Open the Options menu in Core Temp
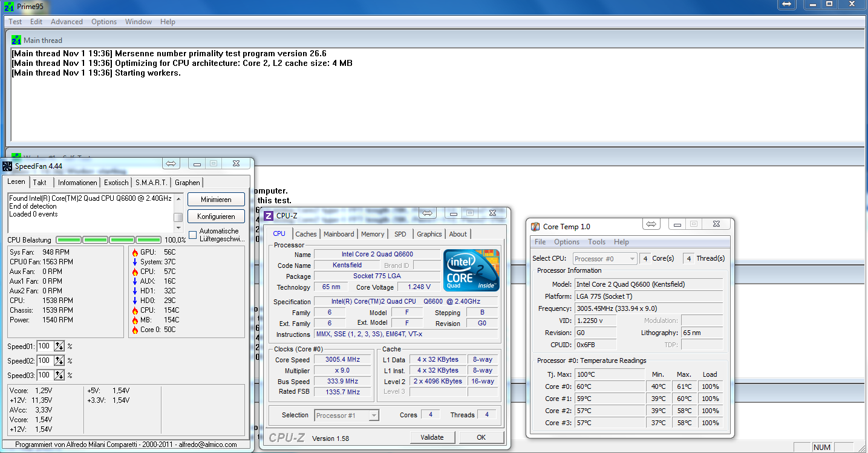Screen dimensions: 868x453 567,242
